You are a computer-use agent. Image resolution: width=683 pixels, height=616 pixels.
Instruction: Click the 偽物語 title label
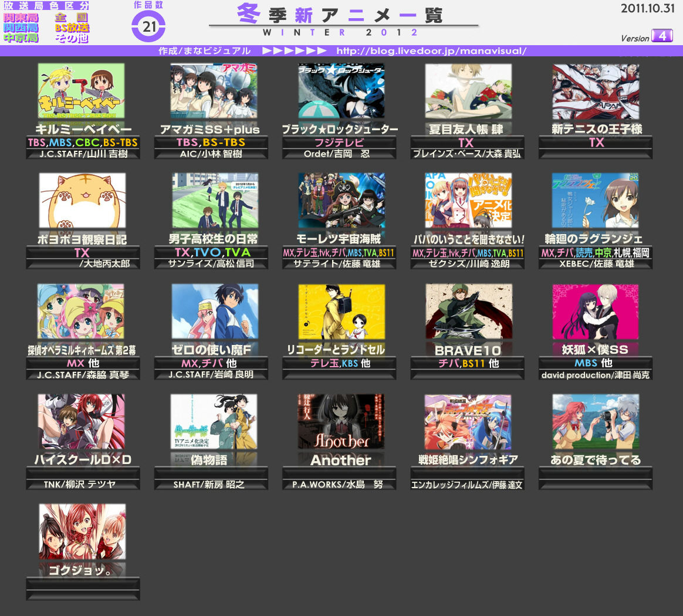tap(209, 460)
